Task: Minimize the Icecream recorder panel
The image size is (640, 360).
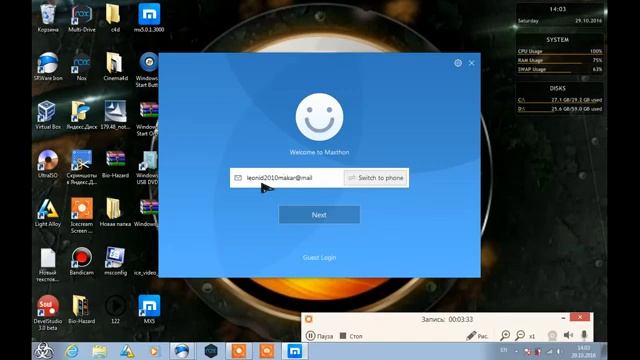Action: click(x=563, y=318)
